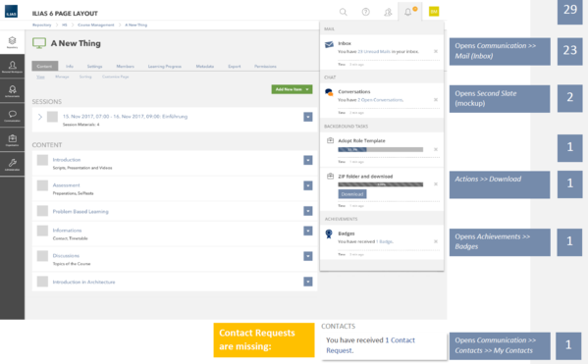Open the help question mark icon
Image resolution: width=588 pixels, height=364 pixels.
click(365, 12)
